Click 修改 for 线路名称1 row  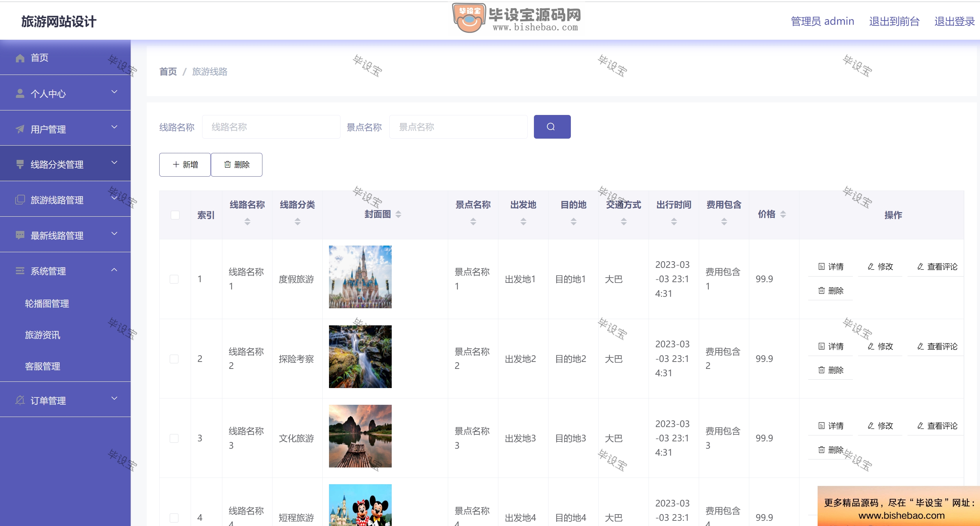[880, 266]
